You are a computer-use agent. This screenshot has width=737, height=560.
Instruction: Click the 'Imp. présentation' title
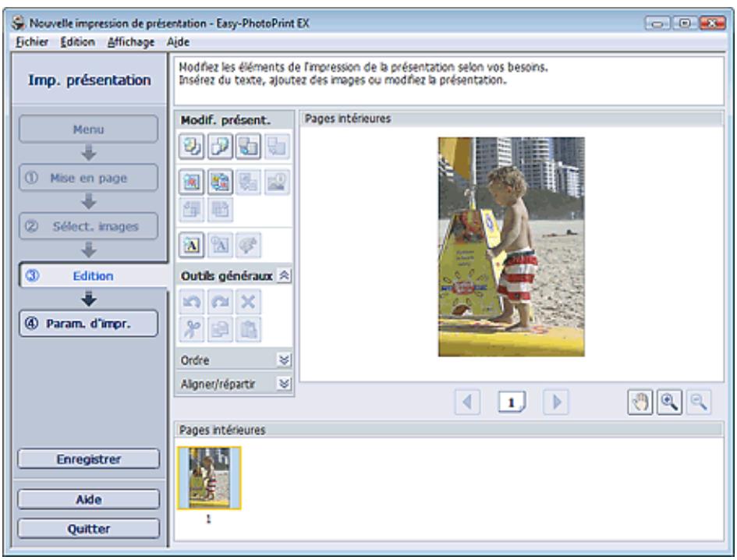click(90, 80)
